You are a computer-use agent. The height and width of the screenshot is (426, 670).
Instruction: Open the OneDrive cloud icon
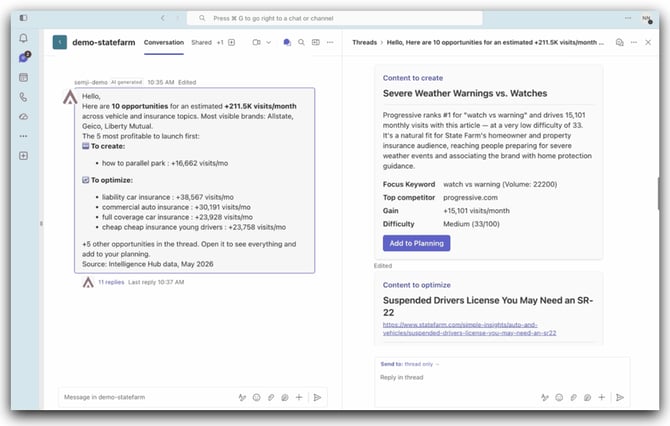click(x=24, y=116)
